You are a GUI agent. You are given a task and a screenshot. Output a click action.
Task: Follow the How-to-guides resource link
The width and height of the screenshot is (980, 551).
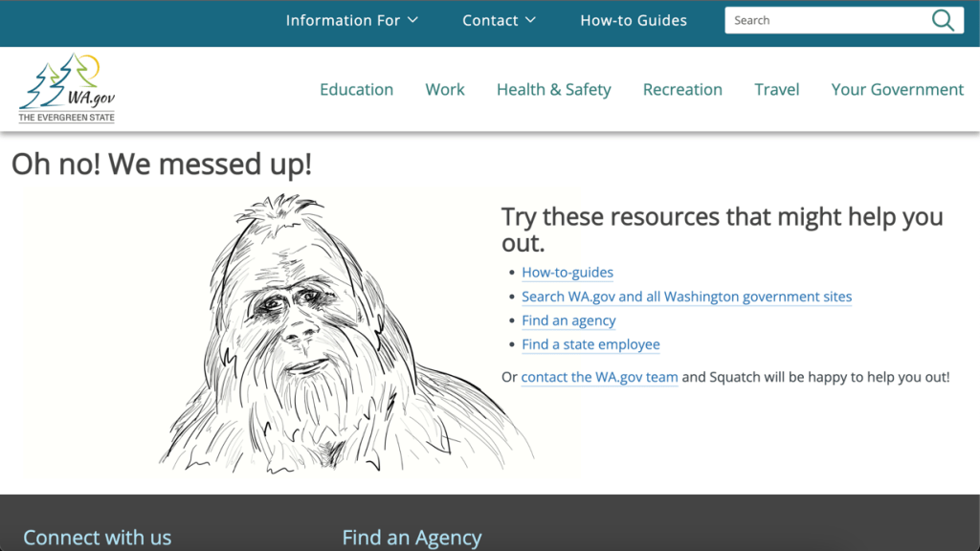[568, 273]
